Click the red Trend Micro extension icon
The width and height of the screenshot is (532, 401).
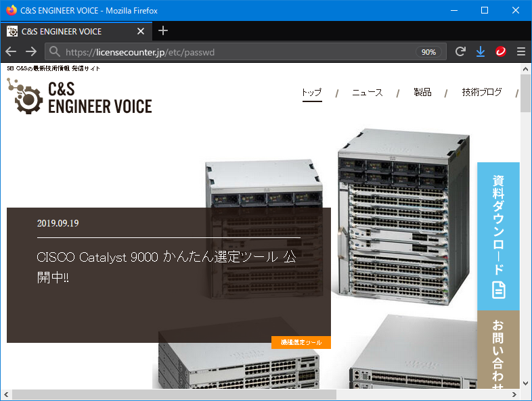501,51
